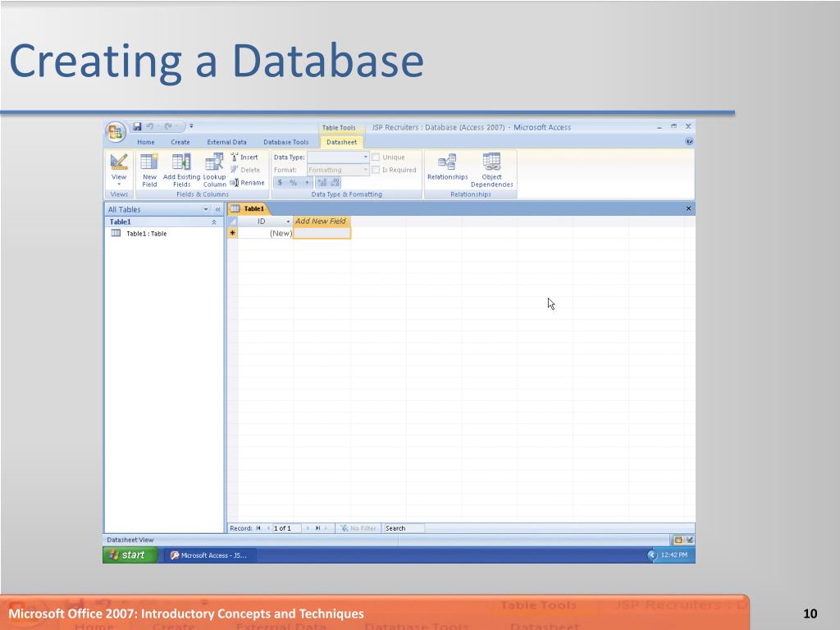Open Customize Quick Access Toolbar dropdown
The width and height of the screenshot is (840, 630).
tap(191, 126)
